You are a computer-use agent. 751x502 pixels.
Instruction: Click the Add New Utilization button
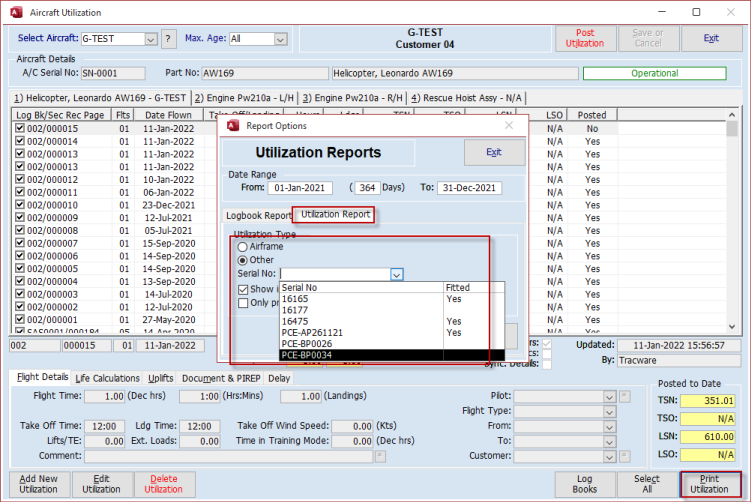tap(38, 484)
